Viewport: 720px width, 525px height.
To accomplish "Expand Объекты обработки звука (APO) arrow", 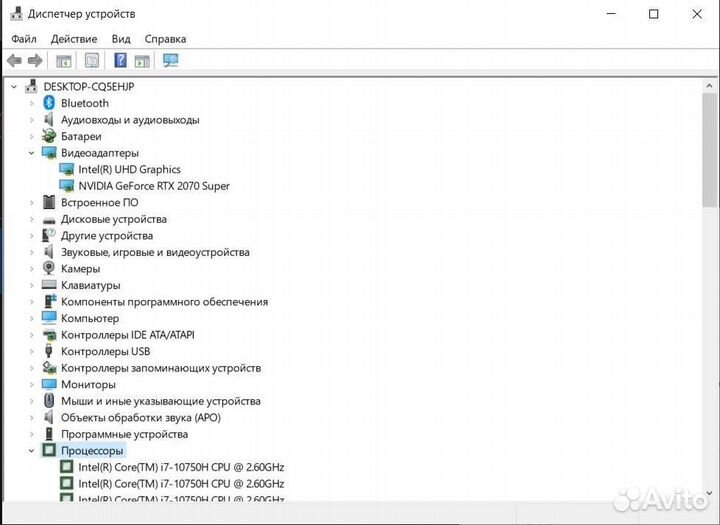I will tap(32, 418).
